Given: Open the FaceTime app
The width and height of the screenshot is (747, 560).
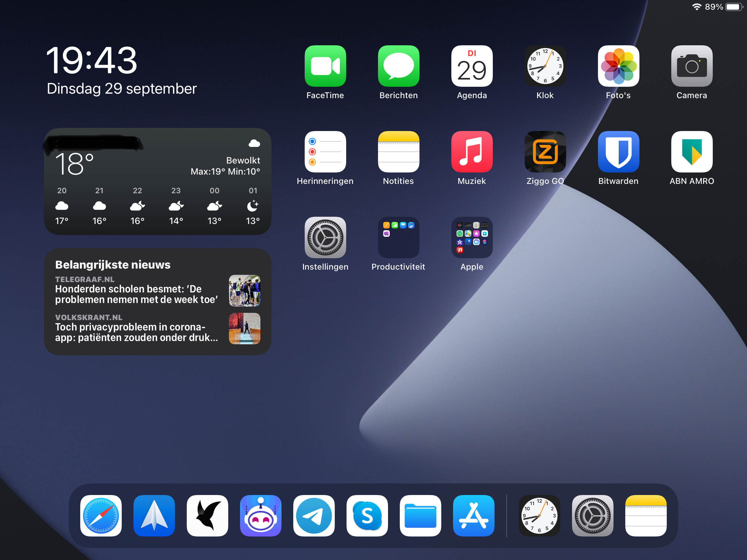Looking at the screenshot, I should tap(325, 66).
